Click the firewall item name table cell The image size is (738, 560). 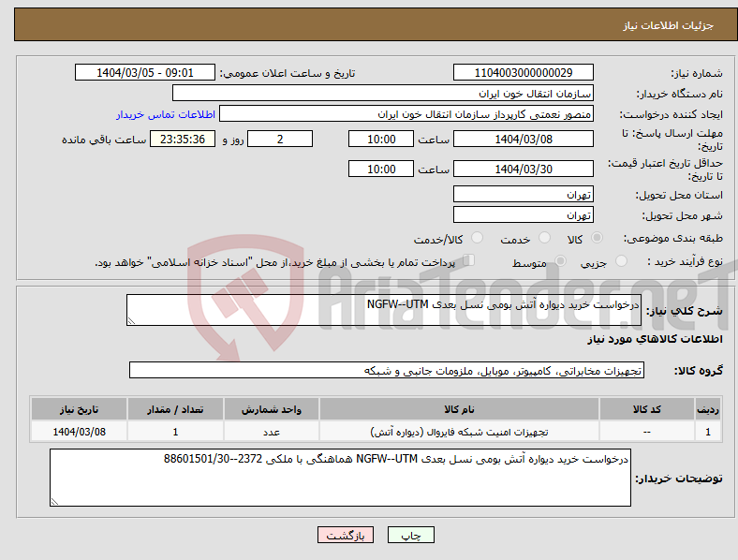[459, 432]
